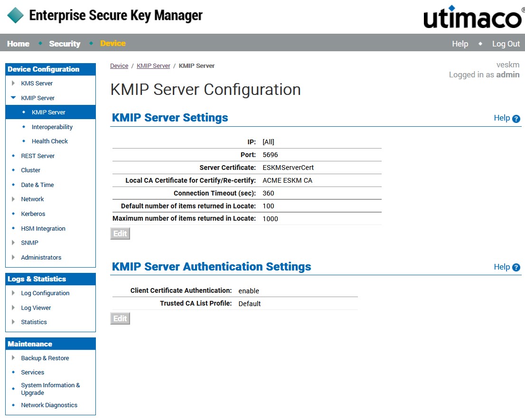
Task: Open HSM Integration in sidebar
Action: (43, 229)
